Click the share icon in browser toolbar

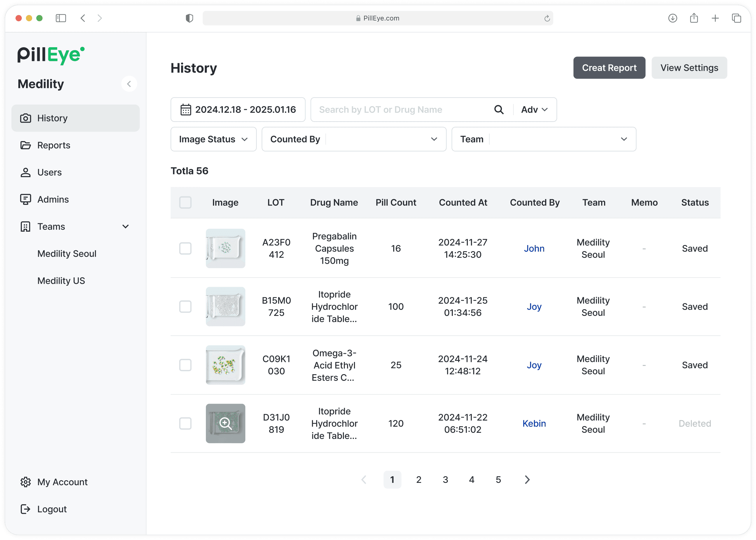coord(694,18)
